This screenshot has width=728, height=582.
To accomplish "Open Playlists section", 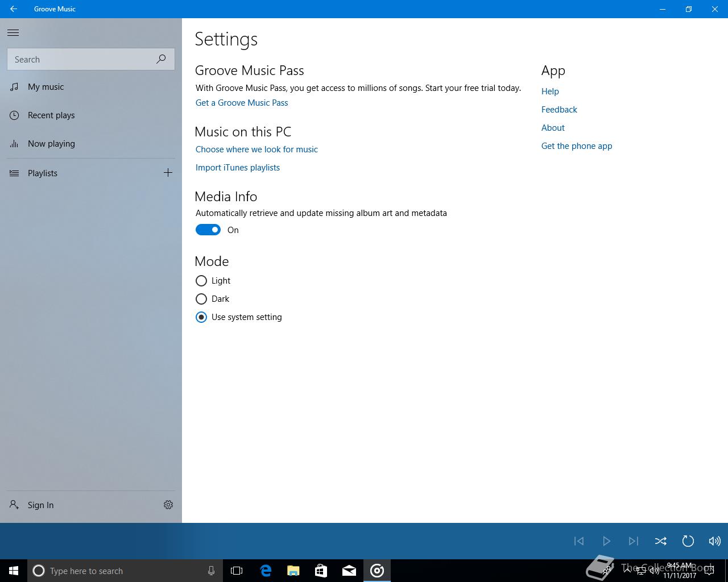I will [80, 173].
